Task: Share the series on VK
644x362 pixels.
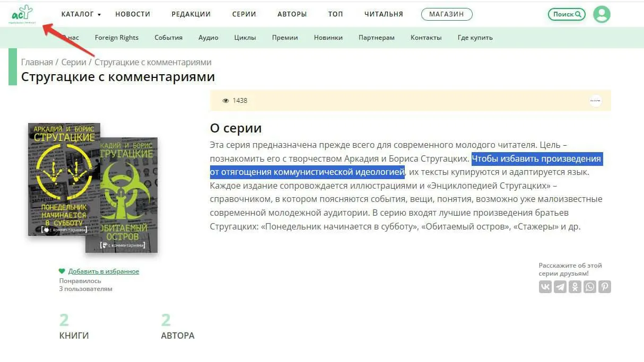Action: click(x=545, y=286)
